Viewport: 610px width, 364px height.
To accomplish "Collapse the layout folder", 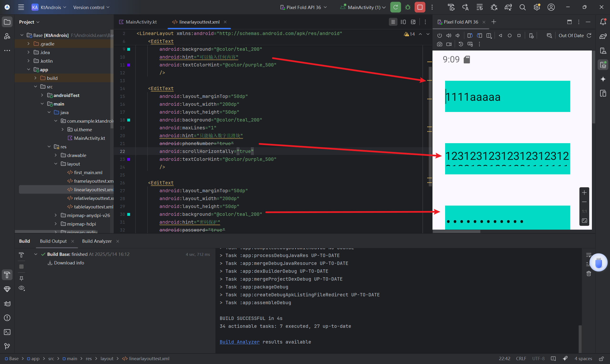I will tap(56, 164).
